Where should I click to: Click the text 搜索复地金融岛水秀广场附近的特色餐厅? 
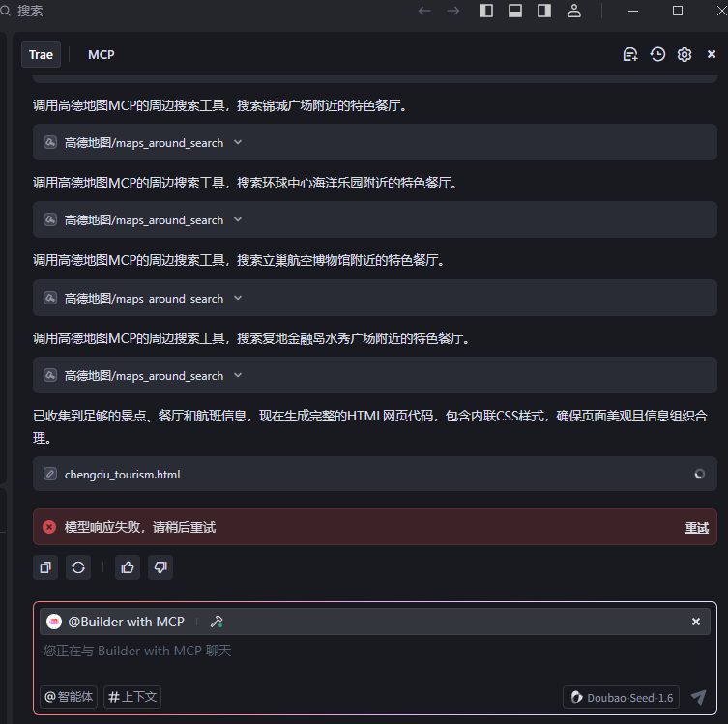[x=350, y=338]
